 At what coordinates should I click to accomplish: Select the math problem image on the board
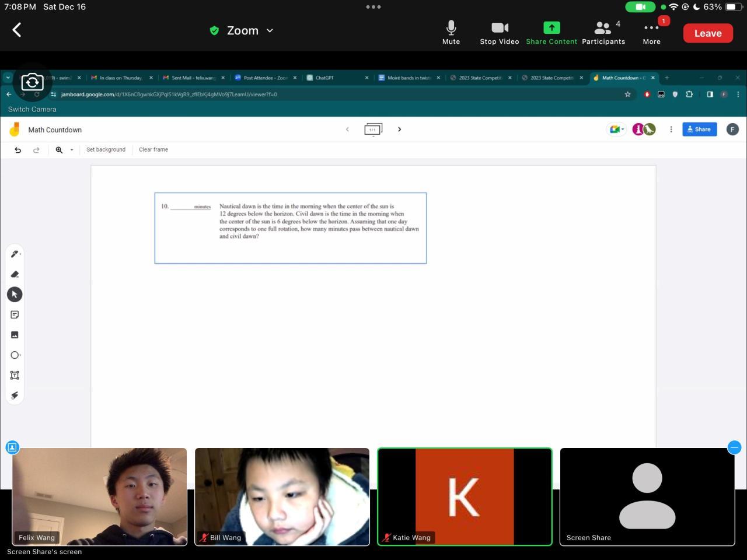(x=291, y=228)
